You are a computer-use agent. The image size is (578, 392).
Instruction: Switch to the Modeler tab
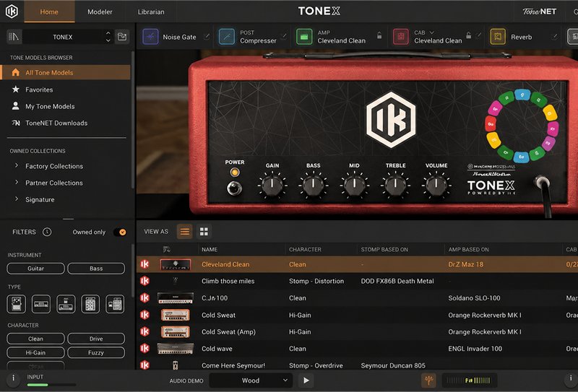click(100, 12)
